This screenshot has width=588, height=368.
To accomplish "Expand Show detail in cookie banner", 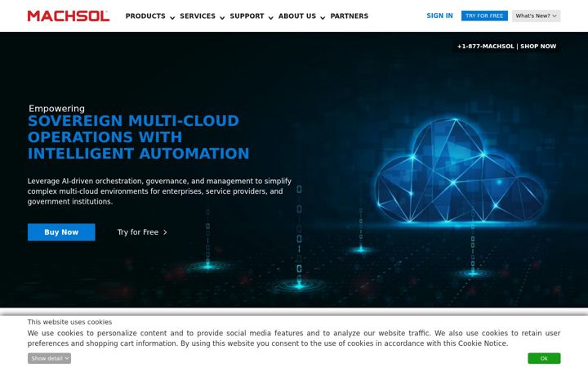I will point(49,358).
